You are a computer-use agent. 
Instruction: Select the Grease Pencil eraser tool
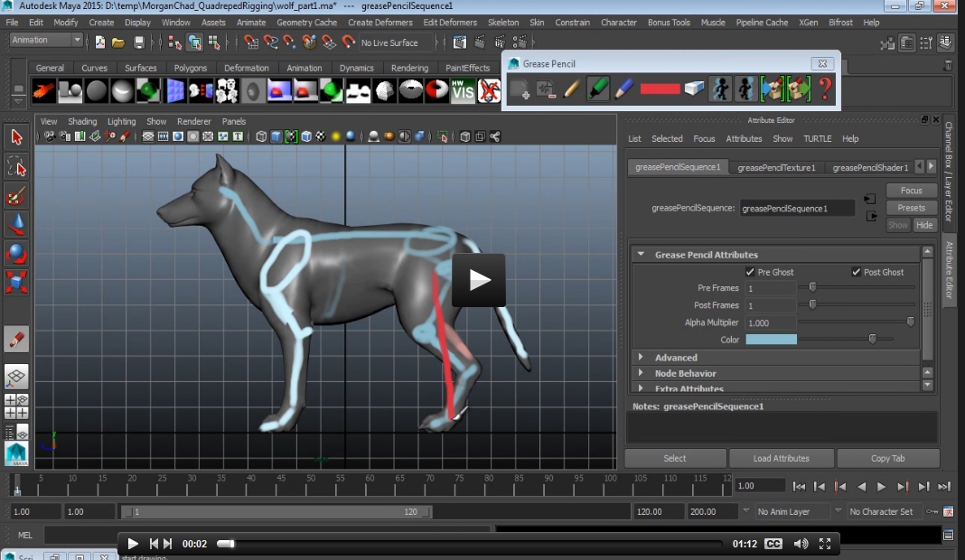(694, 89)
